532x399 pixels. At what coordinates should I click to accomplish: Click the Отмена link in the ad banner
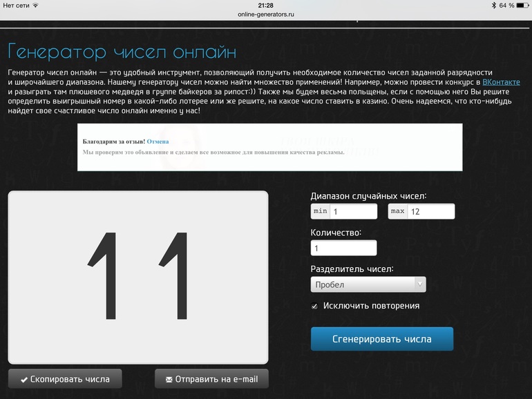(x=158, y=142)
